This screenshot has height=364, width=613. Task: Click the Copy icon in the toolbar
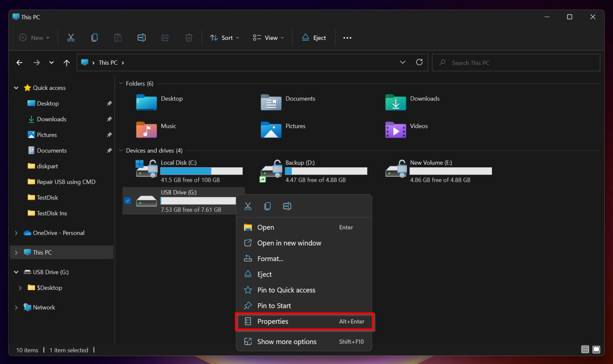click(x=94, y=38)
